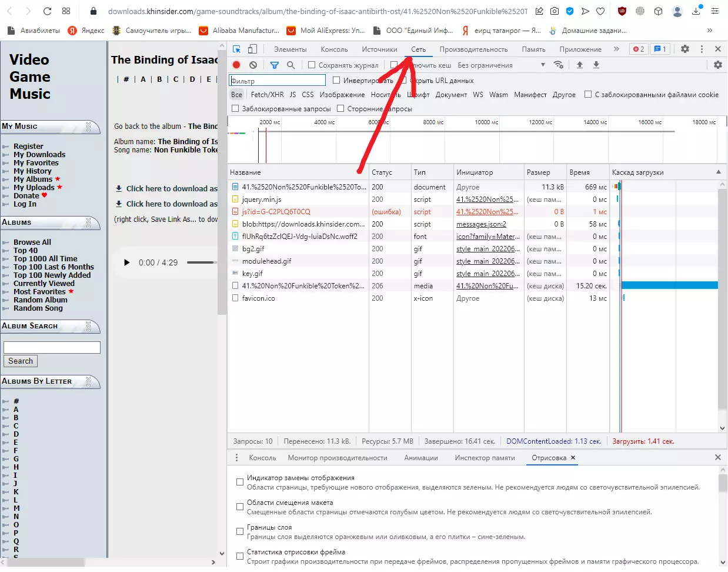Click the audio player seek bar
Viewport: 728px width, 572px height.
coord(201,262)
